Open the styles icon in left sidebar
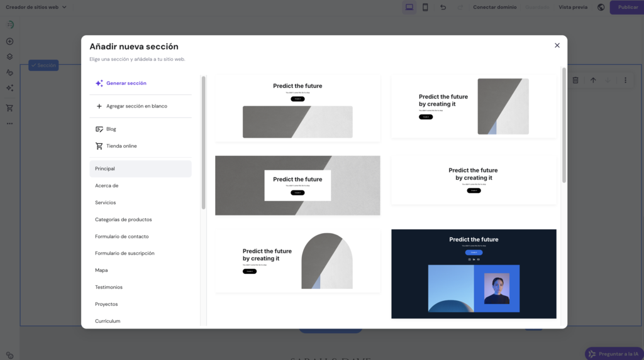Screen dimensions: 644x360 tap(10, 72)
